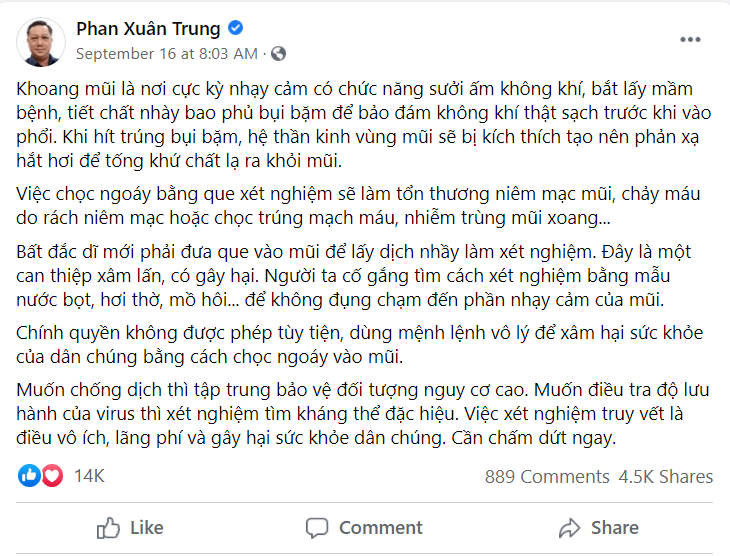Click the blue verified badge icon
The width and height of the screenshot is (730, 556).
click(236, 27)
